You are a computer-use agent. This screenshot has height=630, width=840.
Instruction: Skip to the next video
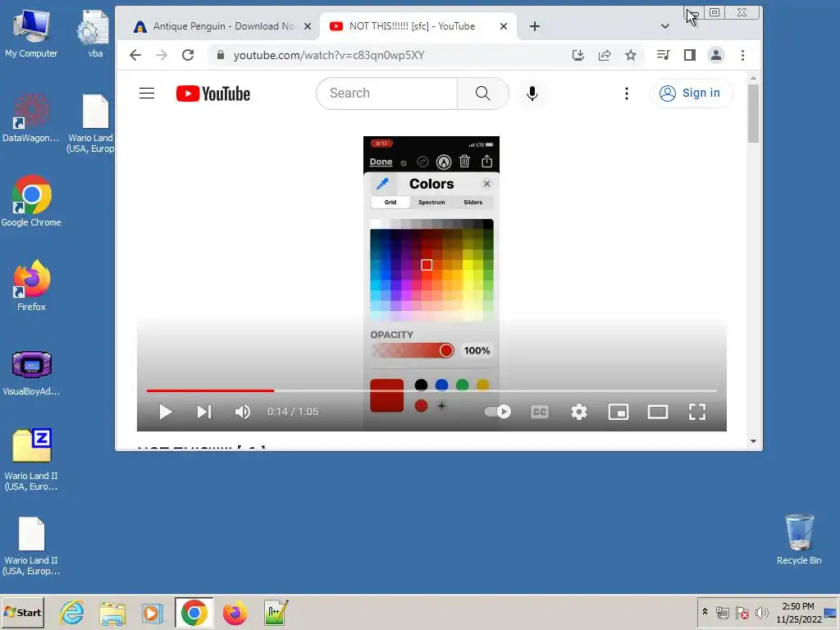click(204, 412)
